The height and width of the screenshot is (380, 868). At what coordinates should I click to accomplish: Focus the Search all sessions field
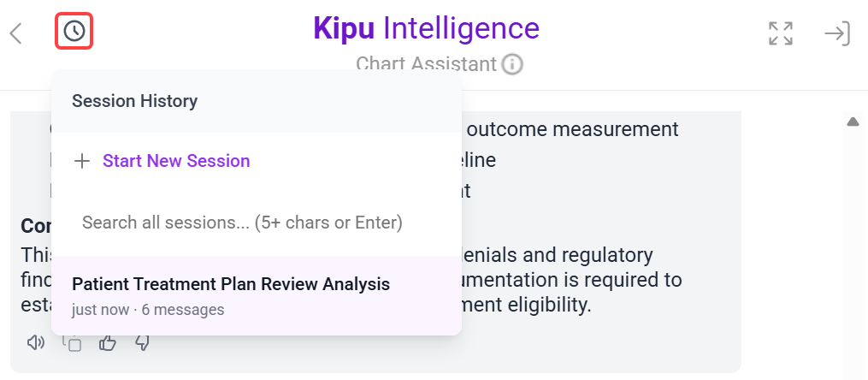242,223
